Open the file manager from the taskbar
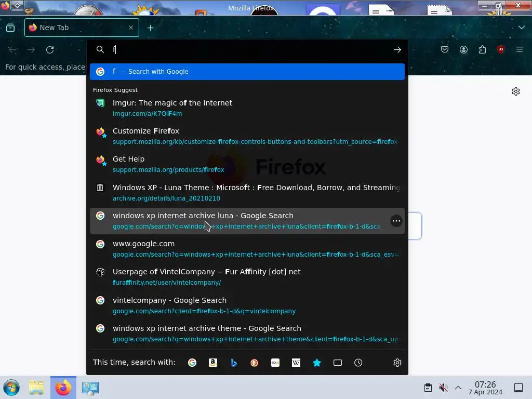The width and height of the screenshot is (532, 399). [36, 388]
